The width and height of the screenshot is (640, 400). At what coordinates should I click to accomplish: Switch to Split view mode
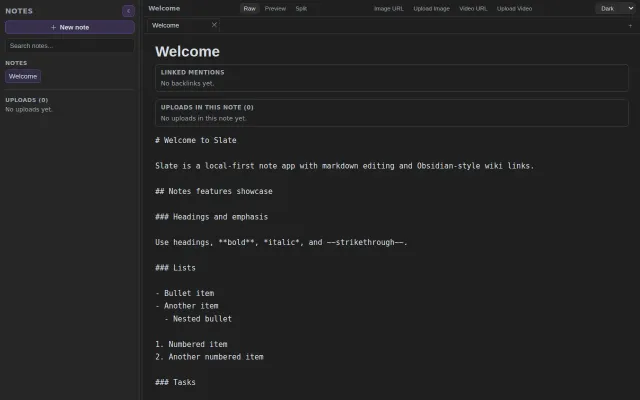(301, 9)
